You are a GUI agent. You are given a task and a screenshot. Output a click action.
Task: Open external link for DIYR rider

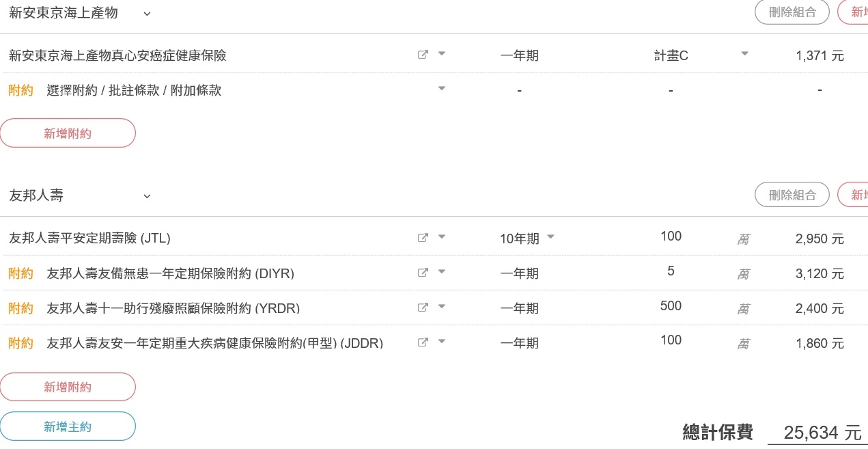(x=423, y=273)
